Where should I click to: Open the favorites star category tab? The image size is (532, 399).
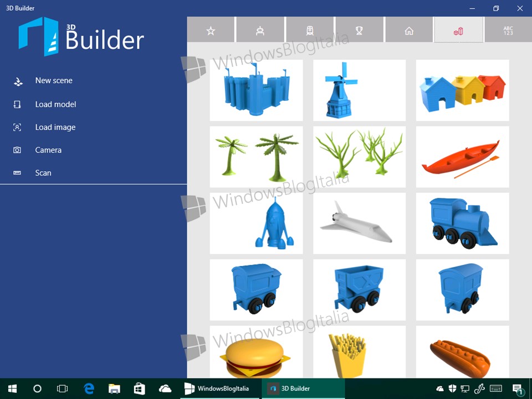211,30
